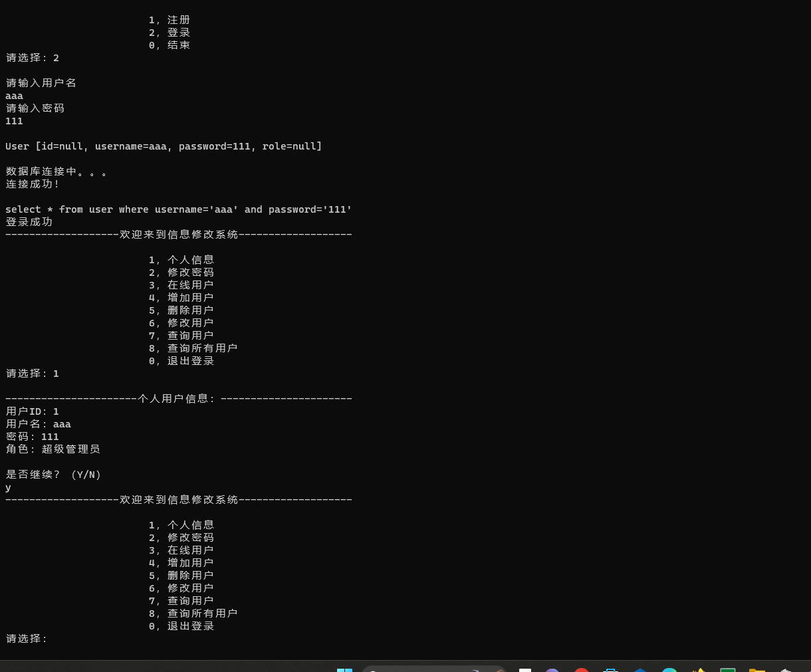Click the 登录成功 message
This screenshot has width=811, height=672.
tap(29, 222)
